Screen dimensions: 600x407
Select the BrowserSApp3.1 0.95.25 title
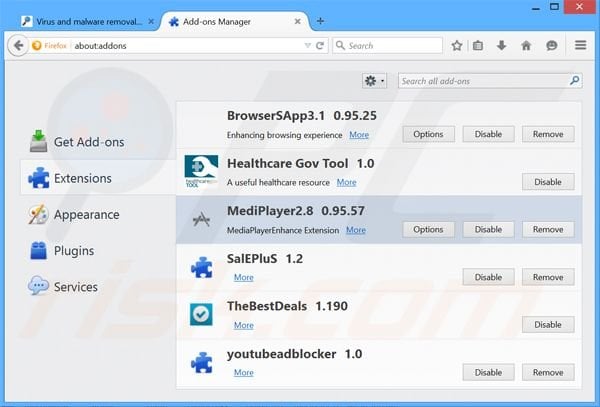(302, 116)
